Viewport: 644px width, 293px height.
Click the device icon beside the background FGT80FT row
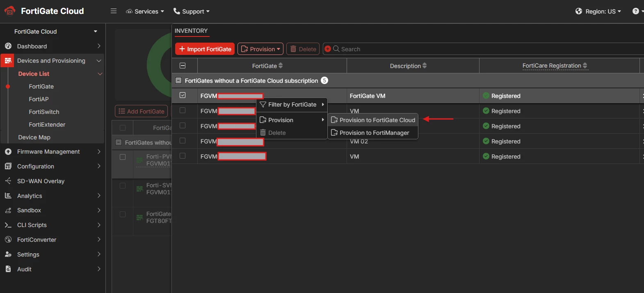140,217
